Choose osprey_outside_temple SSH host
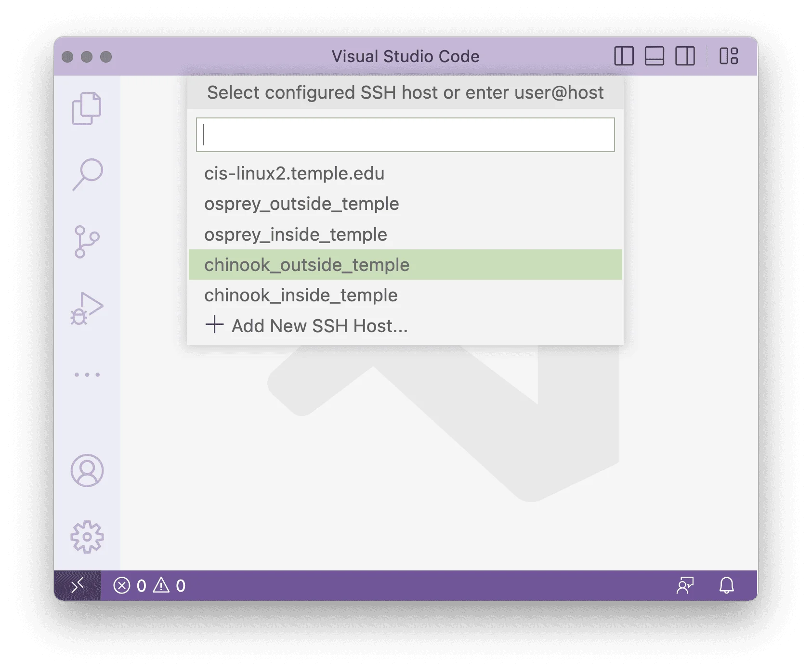The image size is (812, 672). point(301,204)
